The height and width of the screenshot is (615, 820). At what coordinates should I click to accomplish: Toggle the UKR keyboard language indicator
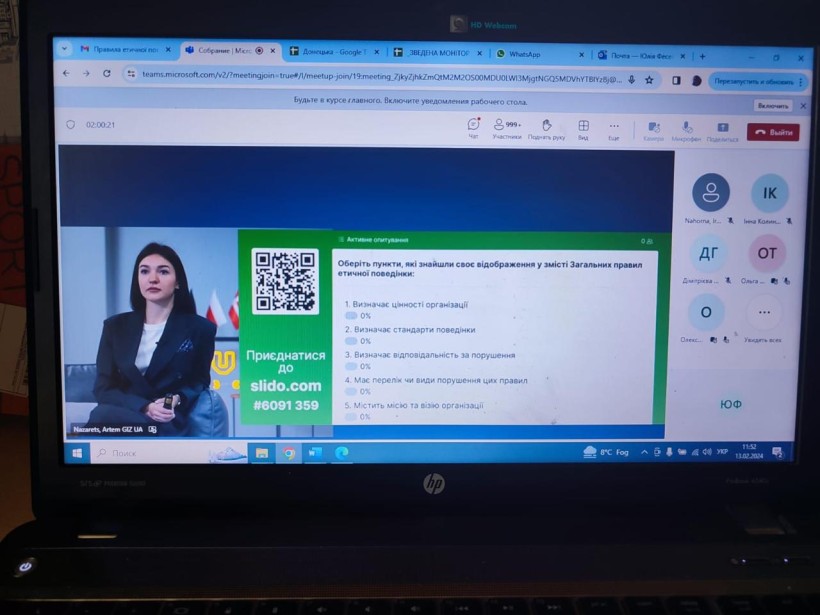[722, 453]
